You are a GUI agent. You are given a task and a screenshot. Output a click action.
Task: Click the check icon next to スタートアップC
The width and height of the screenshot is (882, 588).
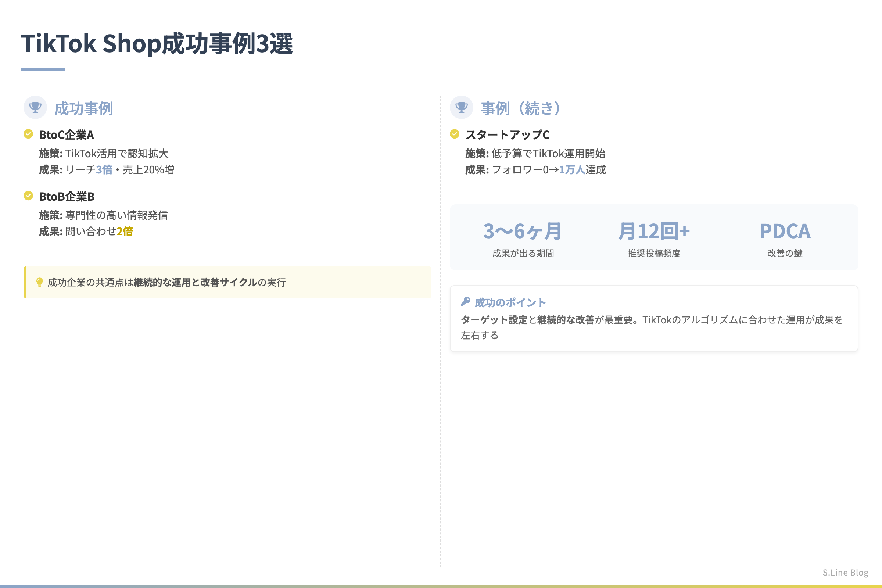click(455, 134)
